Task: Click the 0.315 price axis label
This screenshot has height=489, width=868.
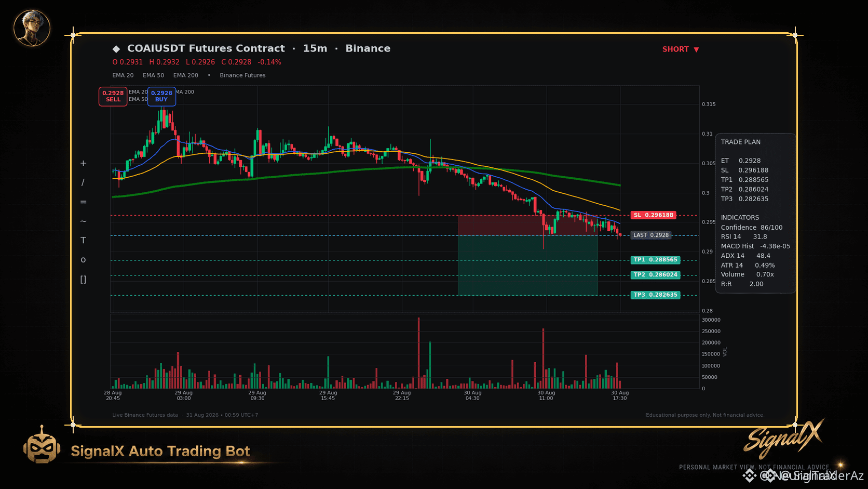Action: [709, 104]
